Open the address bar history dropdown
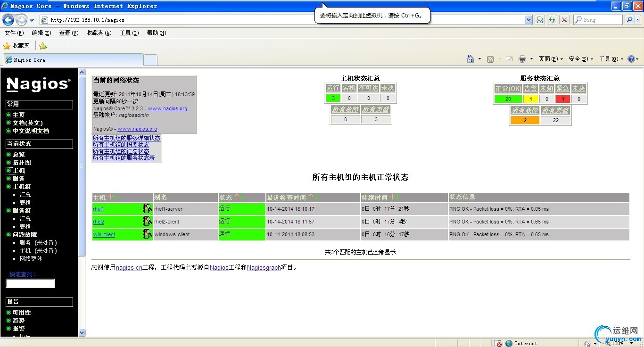The width and height of the screenshot is (644, 347). tap(528, 20)
